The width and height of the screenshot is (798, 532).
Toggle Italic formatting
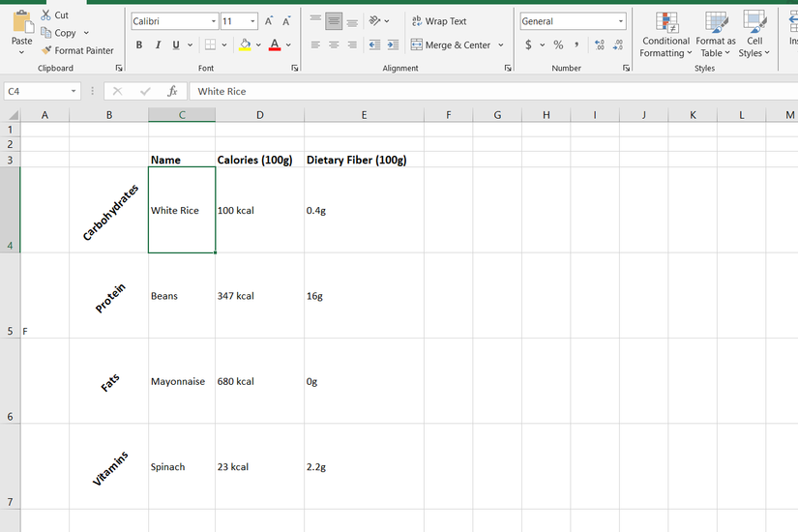(x=158, y=44)
